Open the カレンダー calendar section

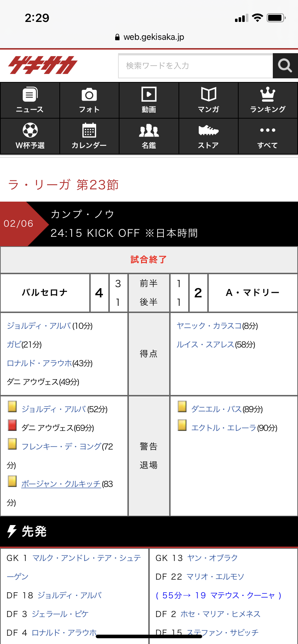click(x=89, y=136)
